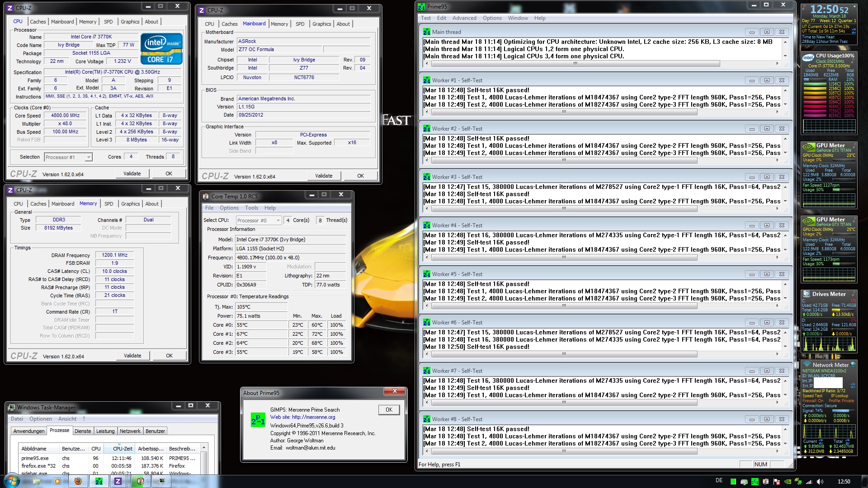
Task: Open Advanced menu in Prime95
Action: [x=464, y=18]
